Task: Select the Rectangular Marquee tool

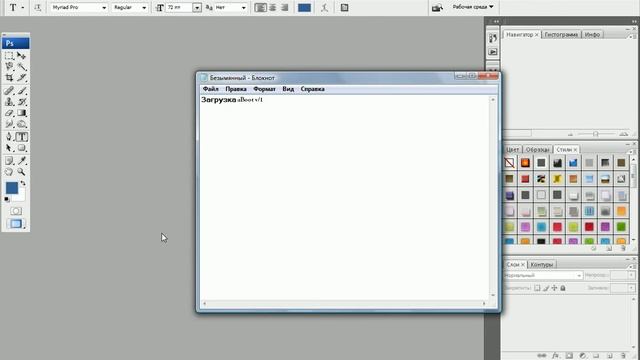Action: click(9, 56)
